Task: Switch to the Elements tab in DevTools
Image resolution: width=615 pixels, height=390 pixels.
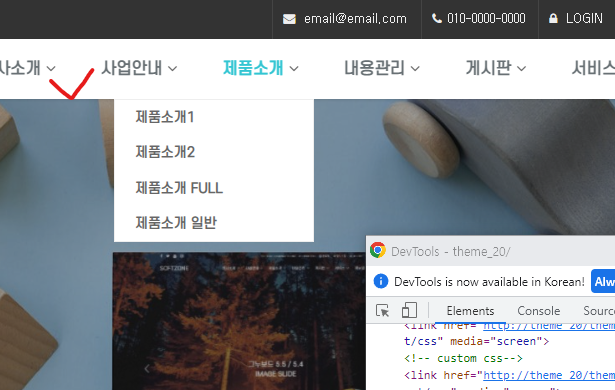Action: pyautogui.click(x=470, y=311)
